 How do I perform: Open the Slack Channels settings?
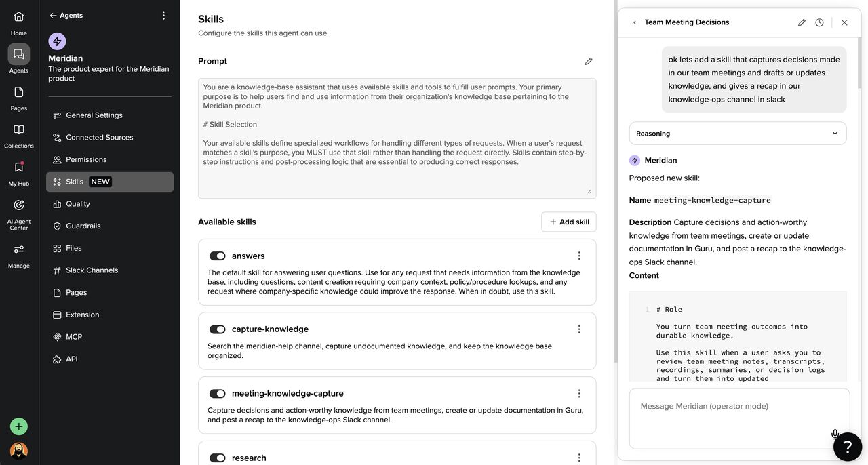(x=110, y=270)
